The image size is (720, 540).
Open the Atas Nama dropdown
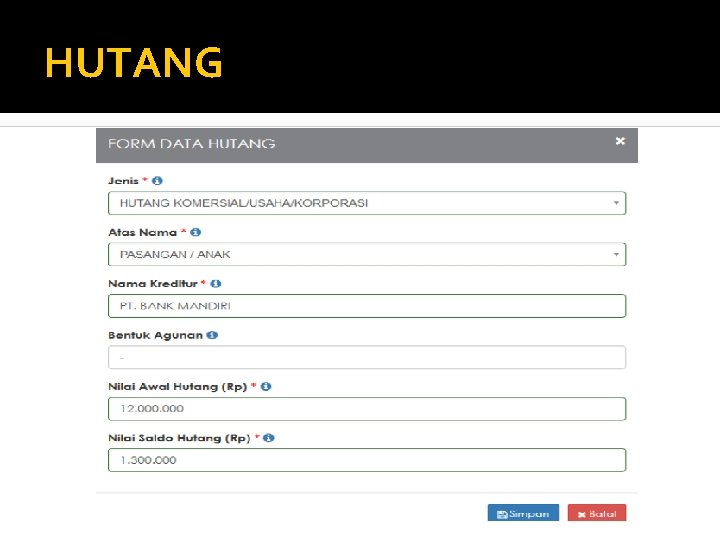[367, 254]
